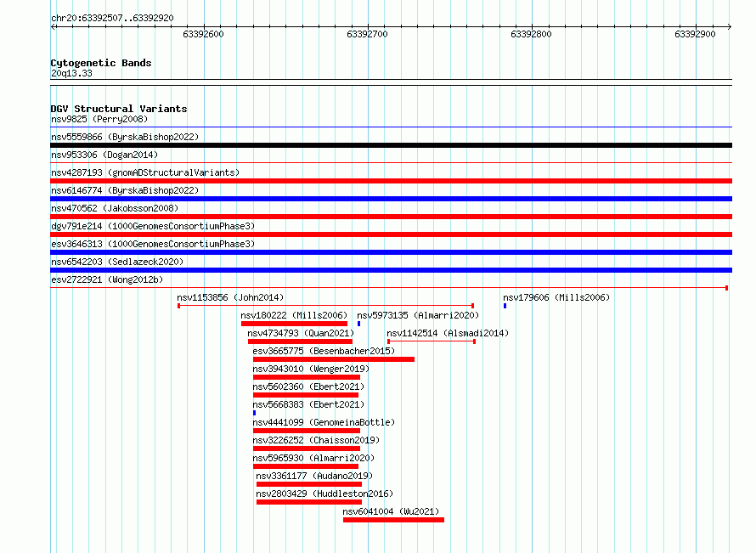The width and height of the screenshot is (756, 553).
Task: Click ruler position label 63392700
Action: (368, 34)
